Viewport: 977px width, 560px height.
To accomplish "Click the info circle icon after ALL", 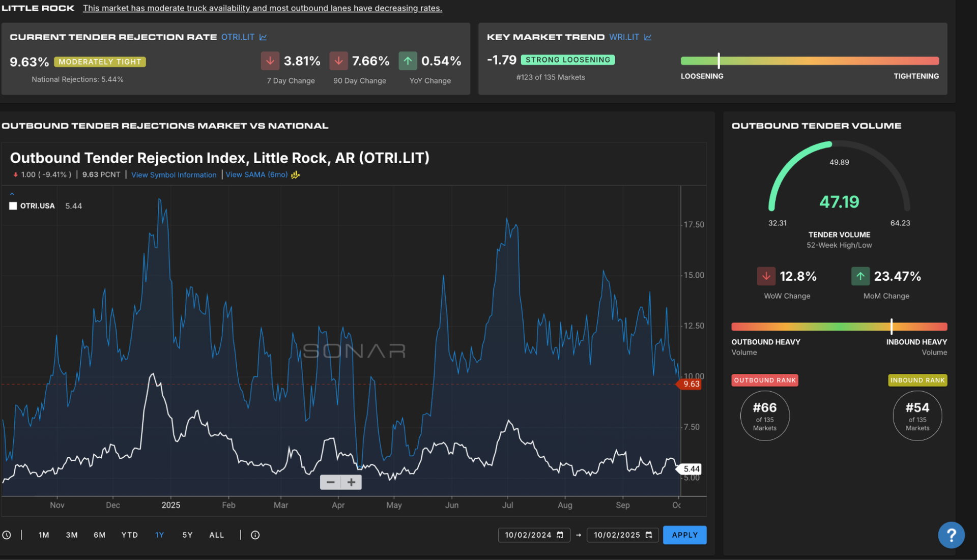I will [255, 535].
